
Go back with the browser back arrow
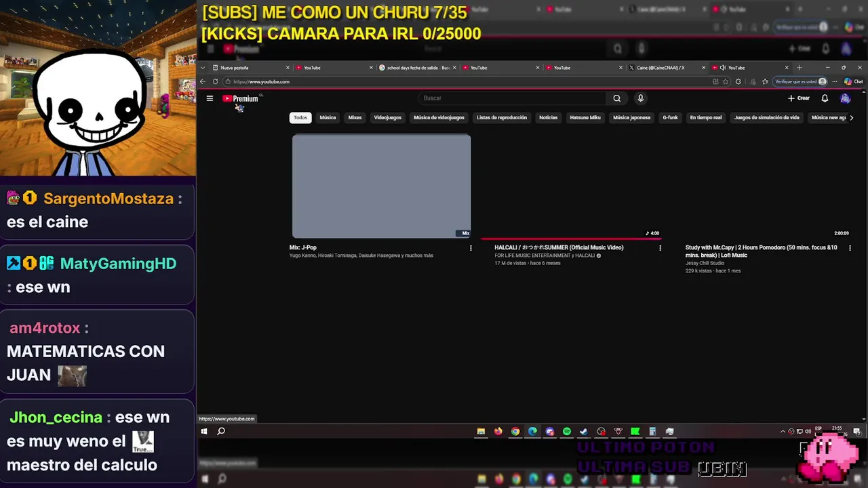[x=202, y=81]
